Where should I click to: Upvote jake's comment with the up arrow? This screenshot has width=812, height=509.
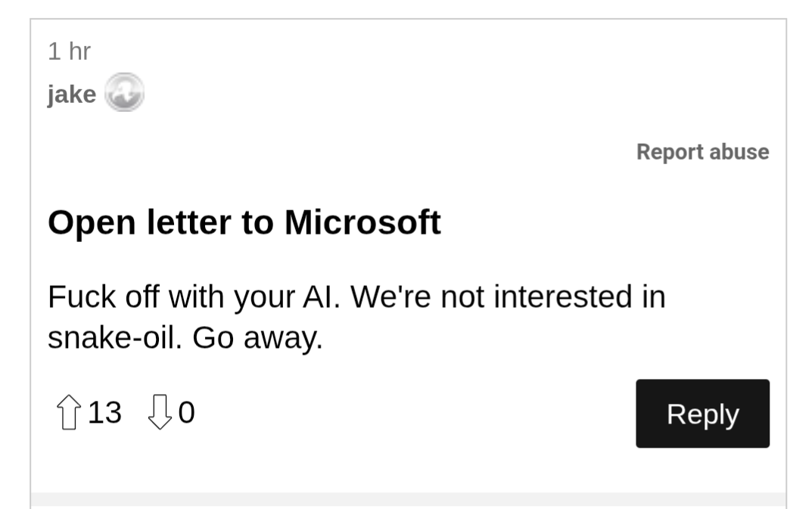coord(68,413)
